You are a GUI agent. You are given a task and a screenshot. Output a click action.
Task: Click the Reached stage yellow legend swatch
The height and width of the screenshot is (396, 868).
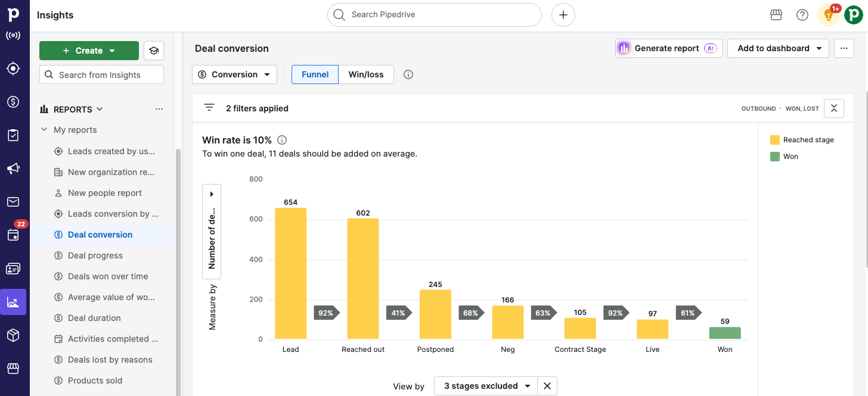775,140
